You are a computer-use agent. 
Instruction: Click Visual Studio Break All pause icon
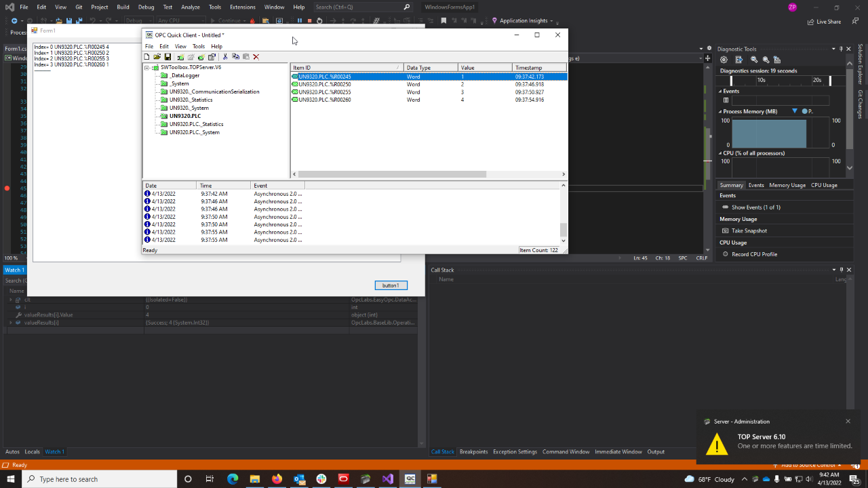pos(300,21)
